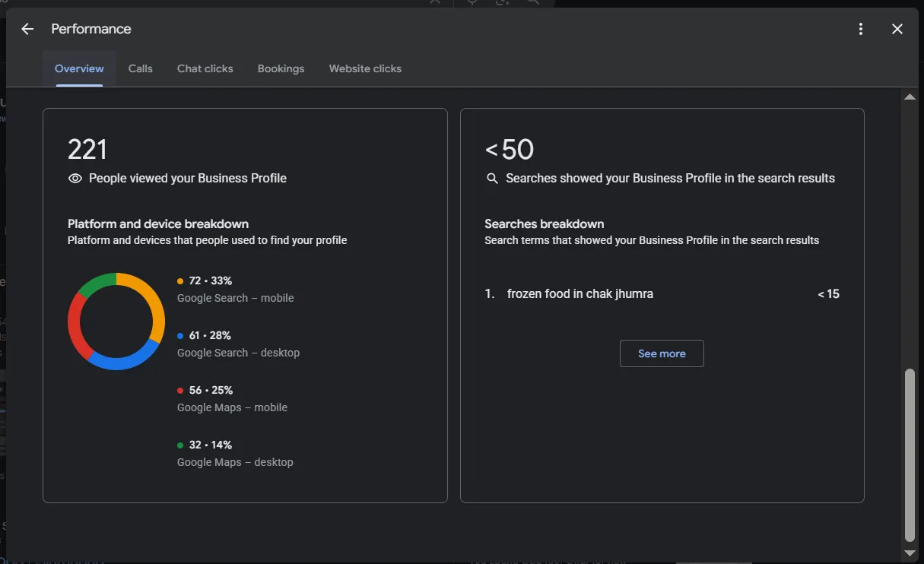
Task: Click 'People viewed your Business Profile' text
Action: pos(188,179)
